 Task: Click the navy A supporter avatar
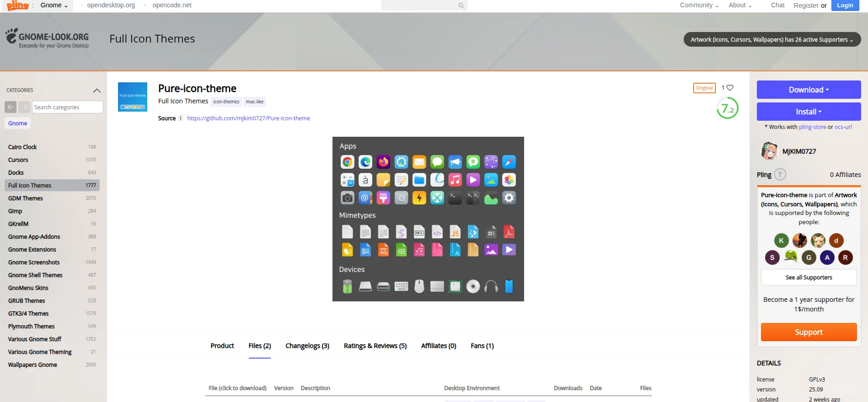[x=827, y=257]
